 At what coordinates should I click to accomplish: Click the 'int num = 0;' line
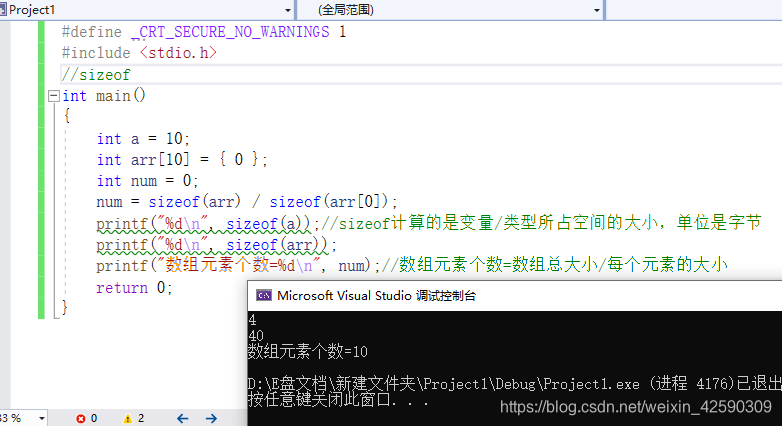[x=147, y=181]
